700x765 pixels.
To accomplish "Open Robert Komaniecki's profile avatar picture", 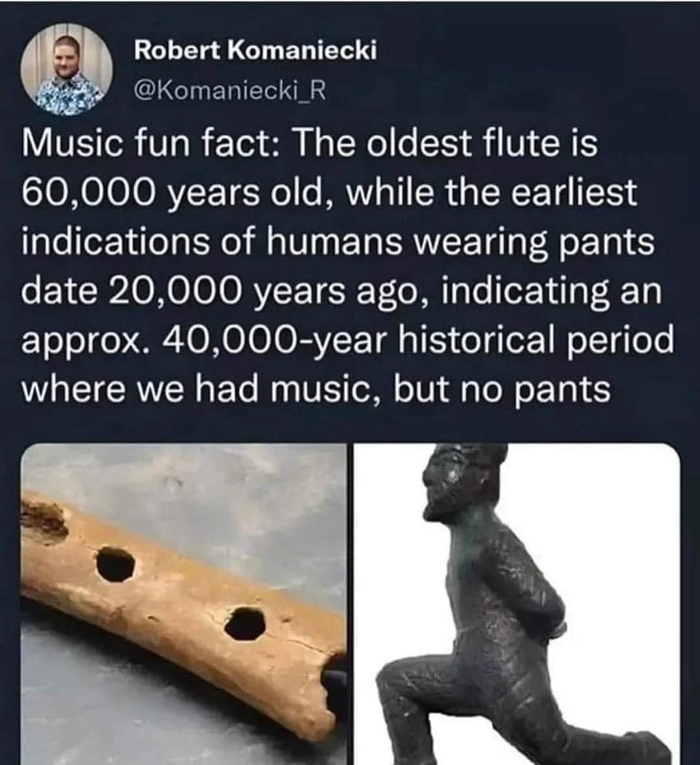I will coord(69,69).
